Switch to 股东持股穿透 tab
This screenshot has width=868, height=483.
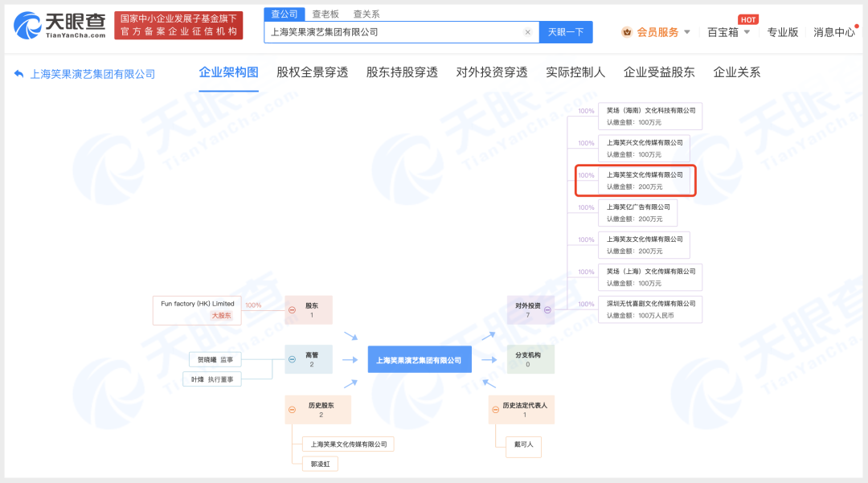pyautogui.click(x=402, y=72)
